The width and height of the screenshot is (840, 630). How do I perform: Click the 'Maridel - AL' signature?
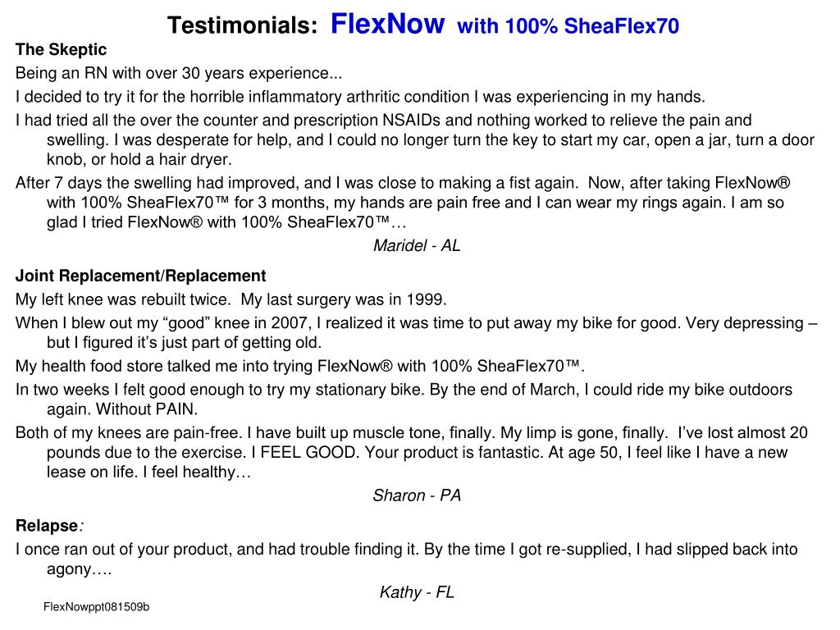[417, 245]
